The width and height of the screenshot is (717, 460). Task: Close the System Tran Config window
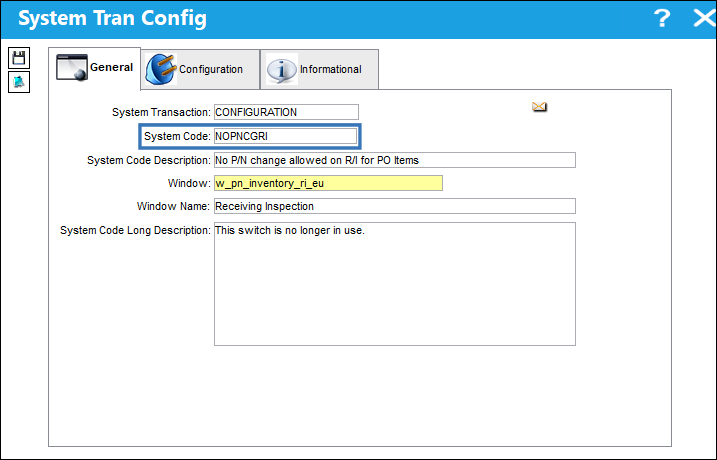coord(704,18)
